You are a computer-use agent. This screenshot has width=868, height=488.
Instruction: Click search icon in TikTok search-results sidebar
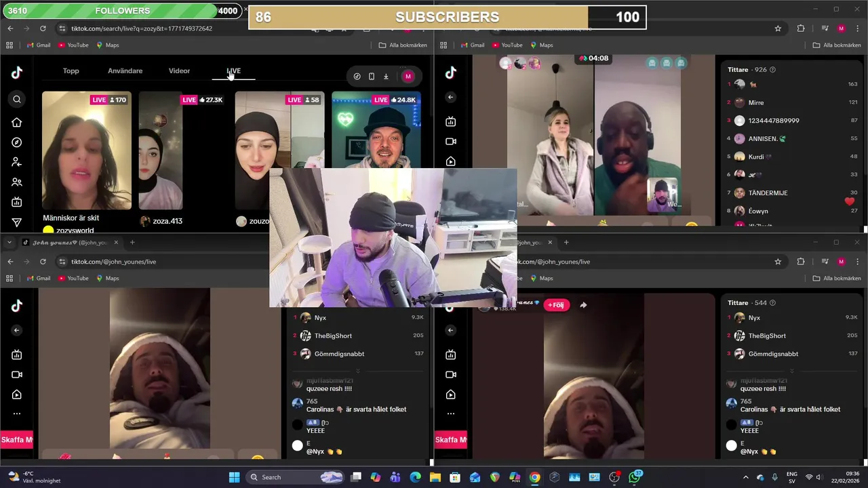click(x=17, y=100)
